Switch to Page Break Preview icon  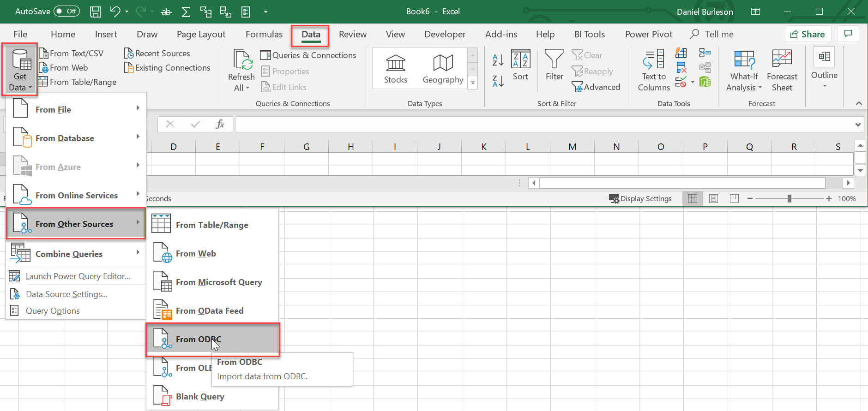(x=734, y=198)
